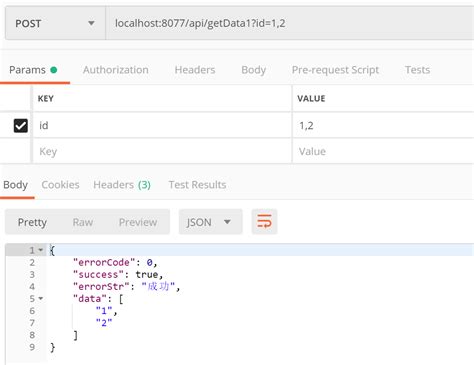Collapse the data array at line 5
The height and width of the screenshot is (365, 474).
coord(41,298)
